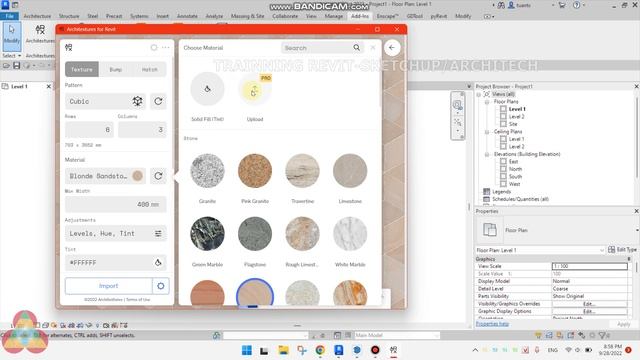
Task: Click Edit for Graphic Display Options
Action: pos(589,311)
